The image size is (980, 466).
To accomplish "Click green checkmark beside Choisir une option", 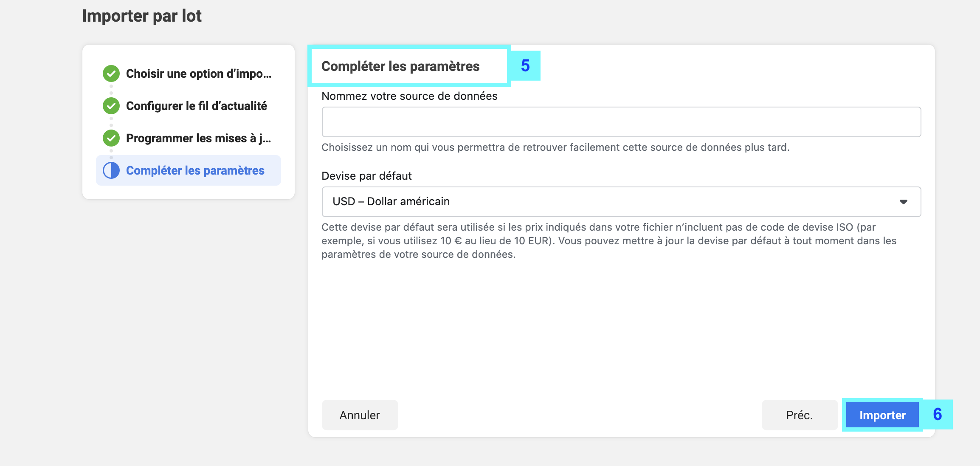I will click(111, 73).
